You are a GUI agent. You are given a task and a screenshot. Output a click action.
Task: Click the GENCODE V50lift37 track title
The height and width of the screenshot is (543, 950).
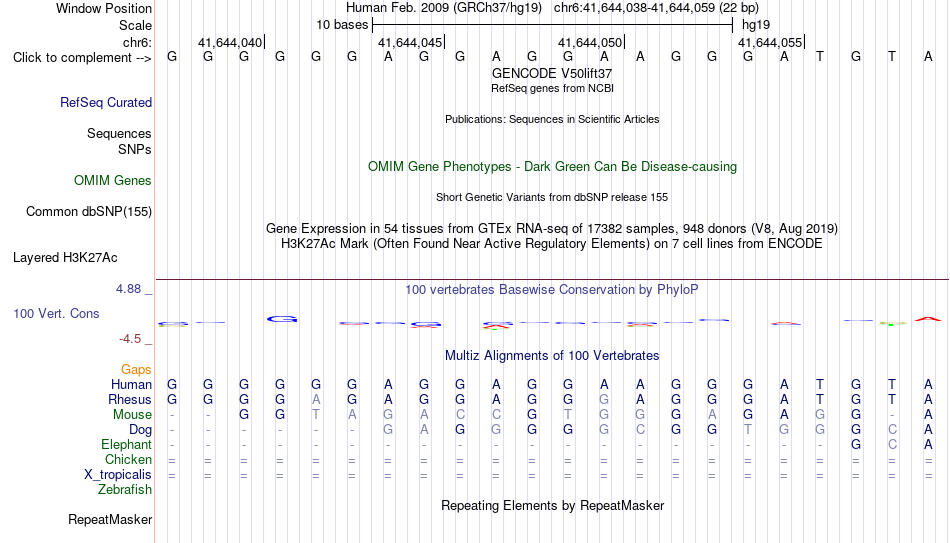coord(552,73)
